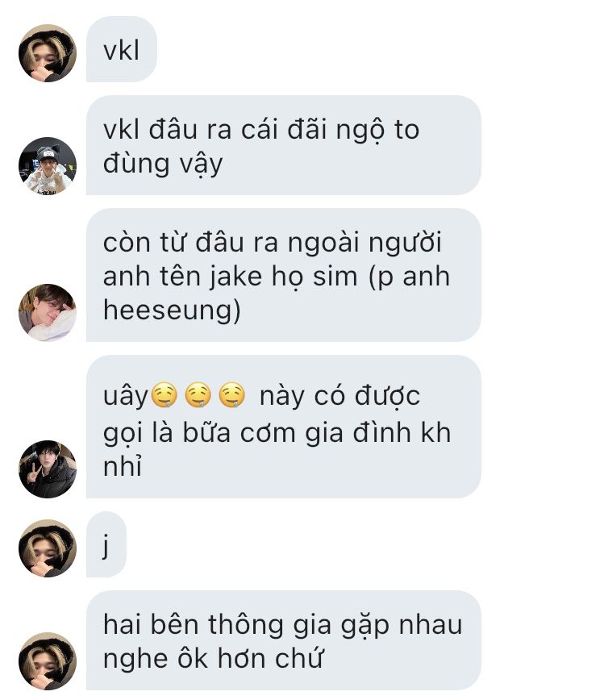
Task: Click the last drooling face emoji
Action: pyautogui.click(x=232, y=395)
